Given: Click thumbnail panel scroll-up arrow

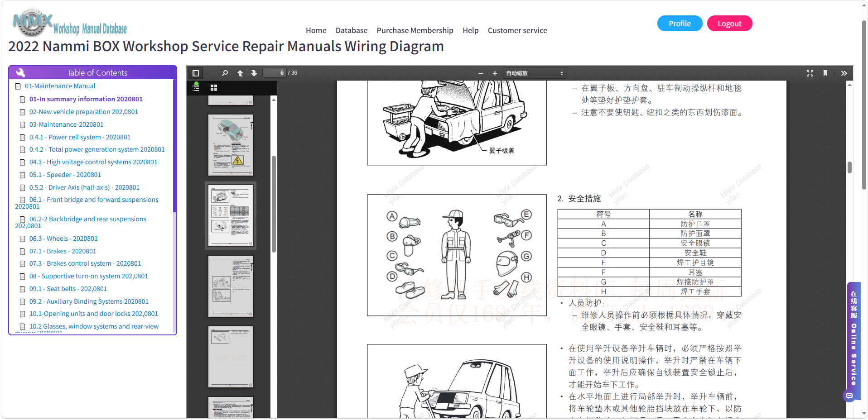Looking at the screenshot, I should (x=274, y=100).
